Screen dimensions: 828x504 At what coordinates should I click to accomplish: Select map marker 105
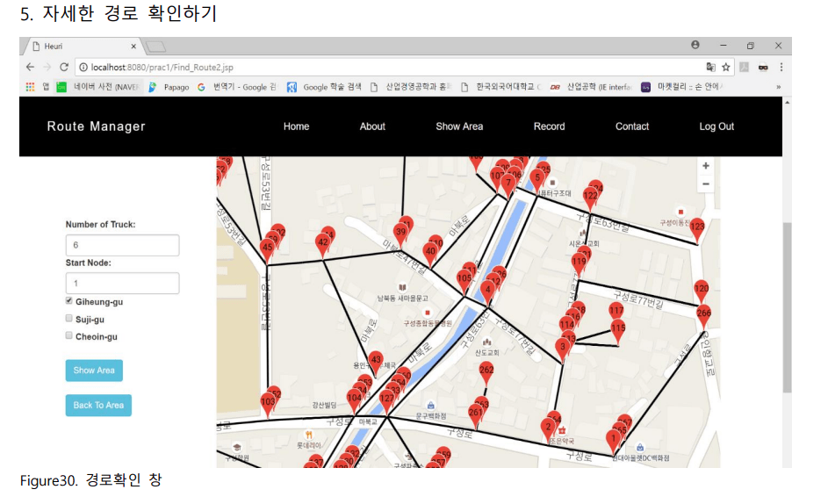pos(464,281)
